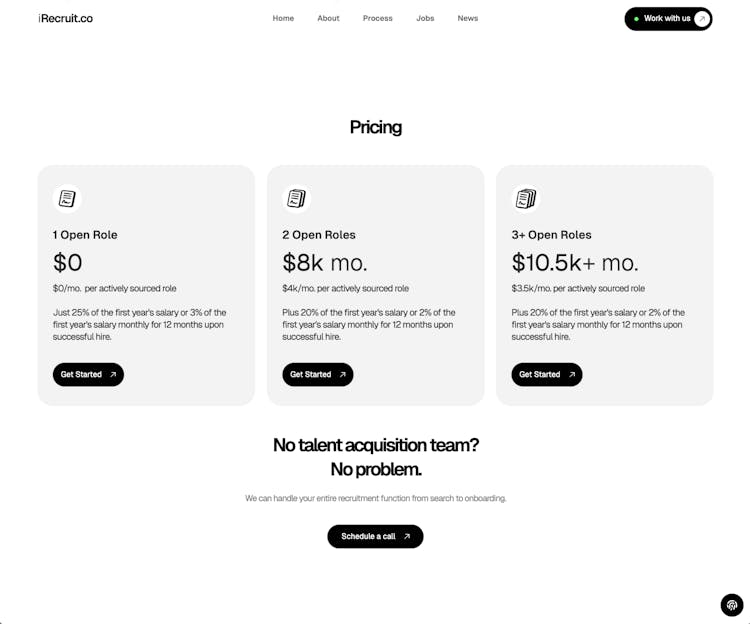
Task: Go to the About page
Action: tap(328, 19)
